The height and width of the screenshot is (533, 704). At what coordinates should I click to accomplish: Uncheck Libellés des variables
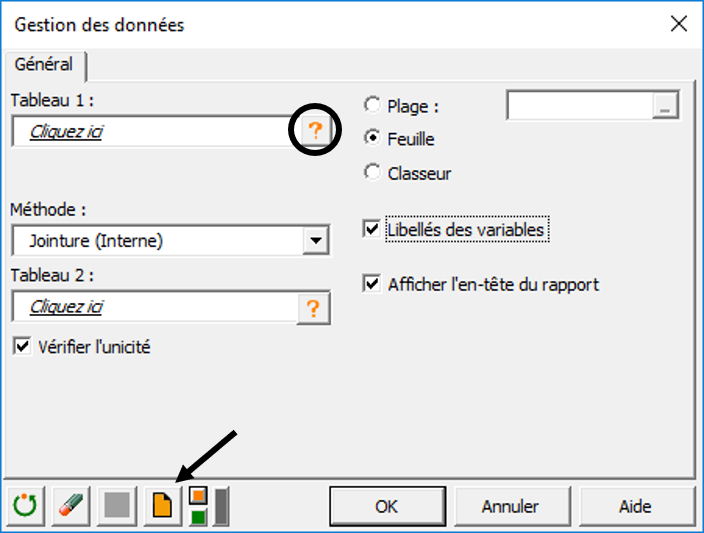tap(372, 230)
